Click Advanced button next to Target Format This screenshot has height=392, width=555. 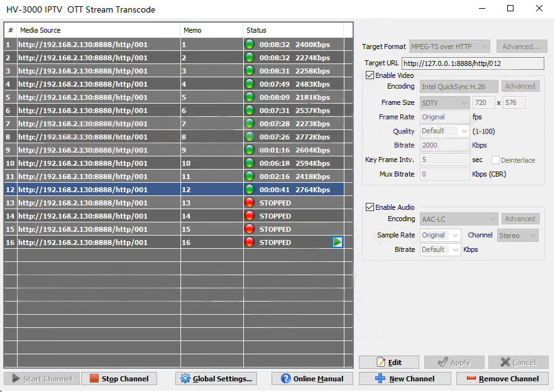pos(522,46)
